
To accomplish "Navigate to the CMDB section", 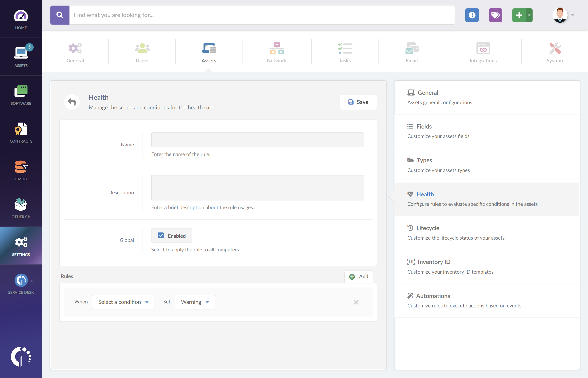I will click(x=21, y=170).
